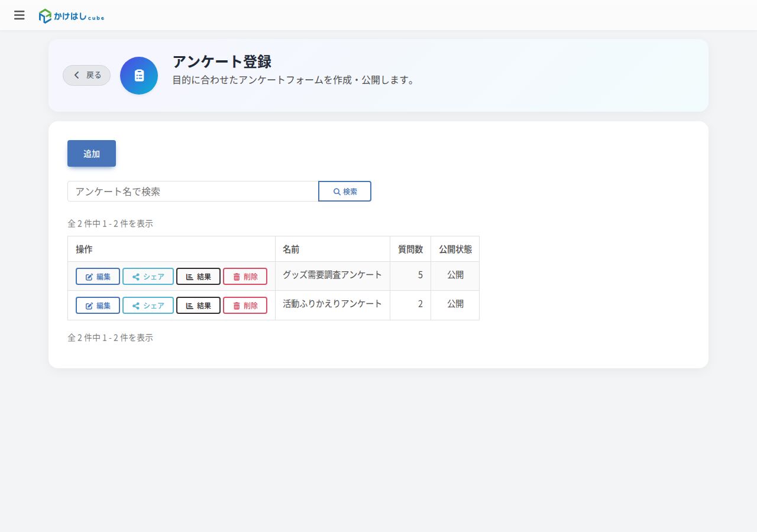757x532 pixels.
Task: View results of 活動ふりかえりアンケート
Action: (x=198, y=306)
